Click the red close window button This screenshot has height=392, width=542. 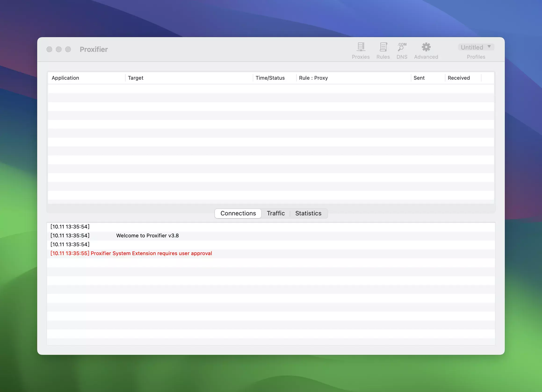tap(49, 50)
